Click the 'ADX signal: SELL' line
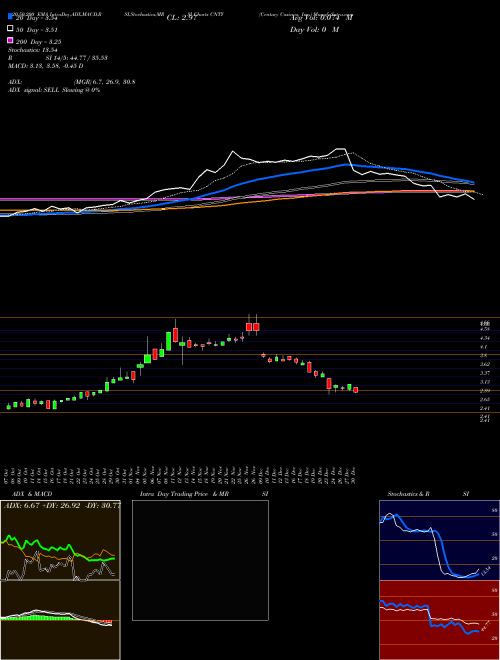 54,90
